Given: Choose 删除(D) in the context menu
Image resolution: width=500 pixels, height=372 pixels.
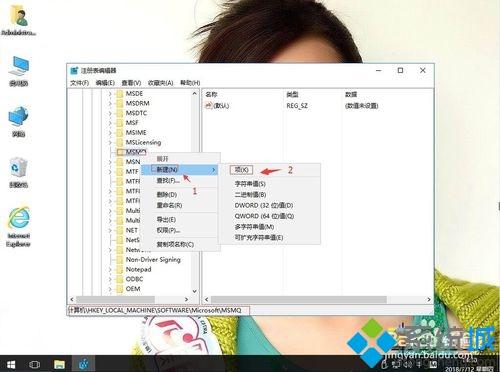Looking at the screenshot, I should [180, 195].
